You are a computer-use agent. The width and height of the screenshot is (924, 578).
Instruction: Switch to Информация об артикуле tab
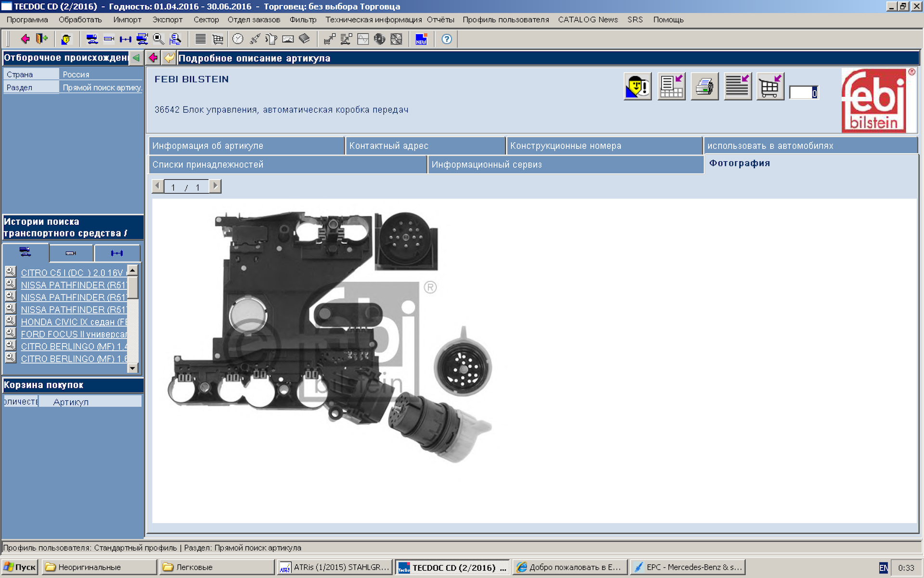[246, 145]
